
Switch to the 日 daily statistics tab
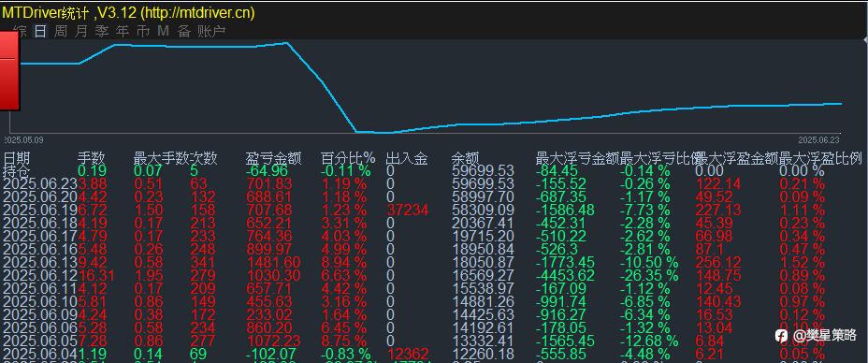click(x=40, y=31)
